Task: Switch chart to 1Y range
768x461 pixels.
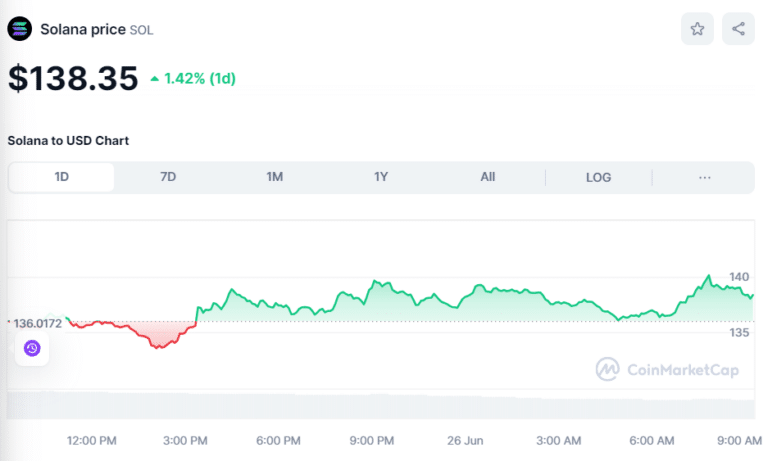Action: pyautogui.click(x=381, y=177)
